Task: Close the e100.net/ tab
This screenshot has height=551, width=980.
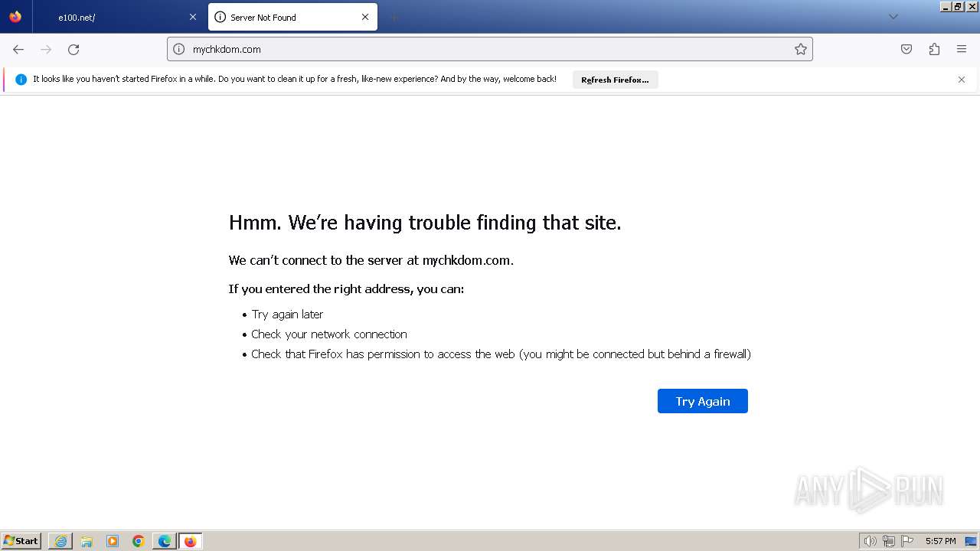Action: (193, 17)
